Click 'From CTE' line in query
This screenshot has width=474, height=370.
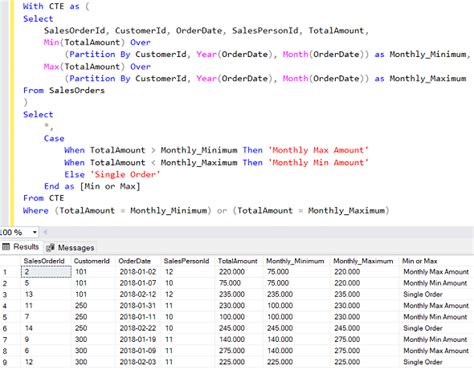43,198
